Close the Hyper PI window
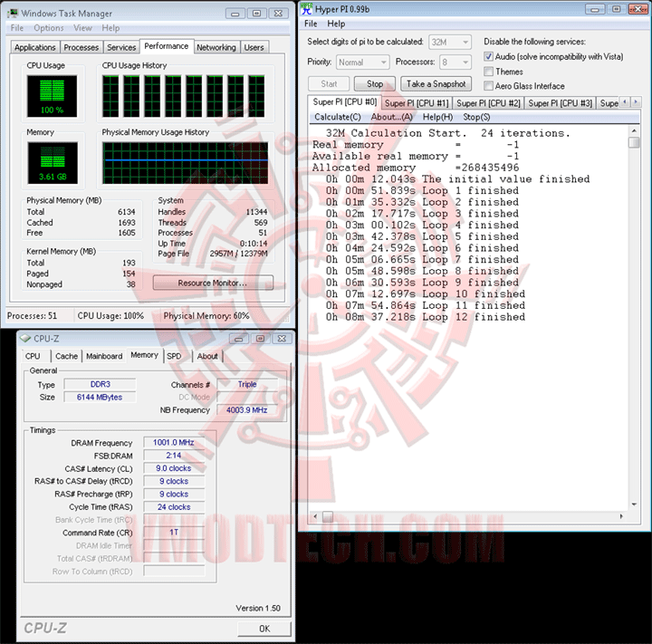652x644 pixels. [x=638, y=9]
